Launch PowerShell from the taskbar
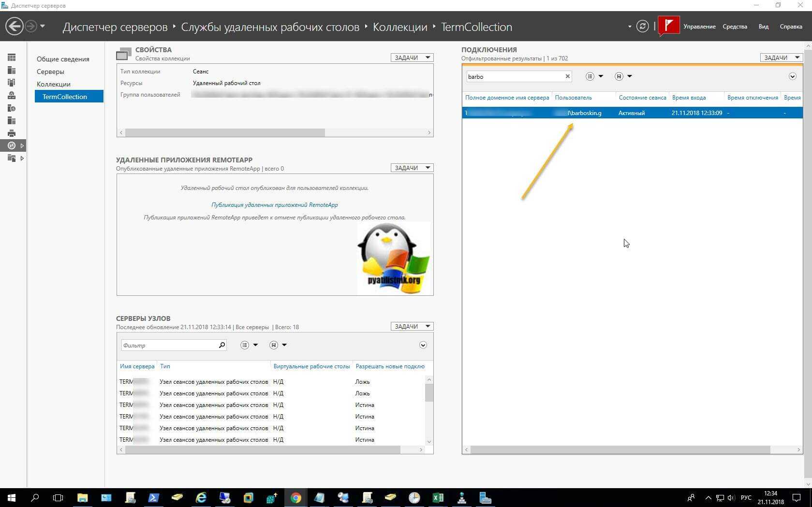Screen dimensions: 812x507 pos(154,497)
